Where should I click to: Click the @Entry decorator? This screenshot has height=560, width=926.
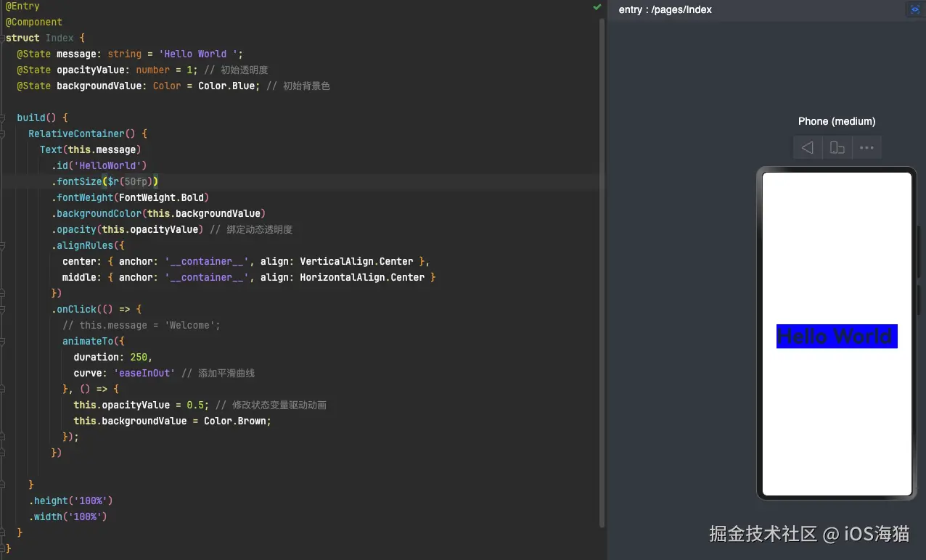pyautogui.click(x=22, y=6)
